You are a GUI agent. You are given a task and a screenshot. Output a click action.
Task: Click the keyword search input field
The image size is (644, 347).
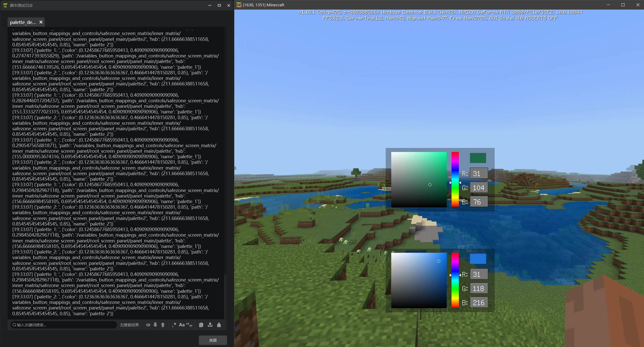tap(64, 325)
